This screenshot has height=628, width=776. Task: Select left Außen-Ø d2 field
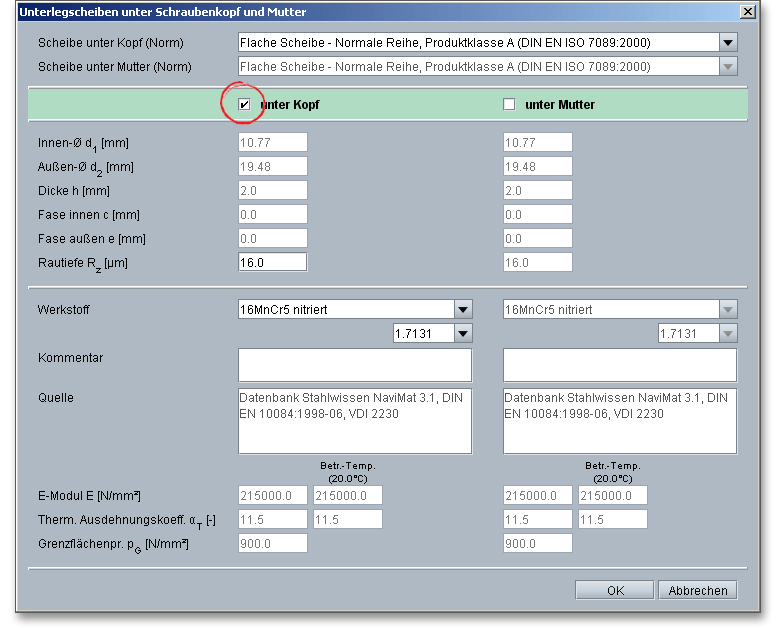pyautogui.click(x=272, y=167)
